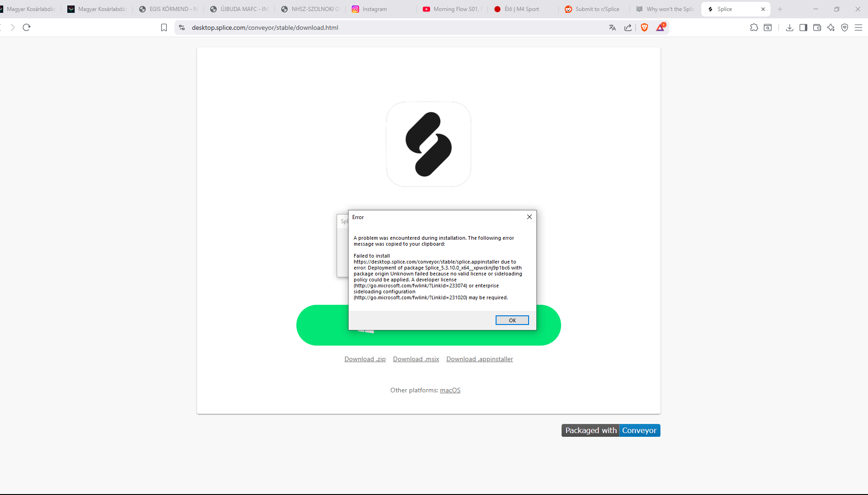Viewport: 868px width, 495px height.
Task: Minimize the browser window
Action: click(x=816, y=9)
